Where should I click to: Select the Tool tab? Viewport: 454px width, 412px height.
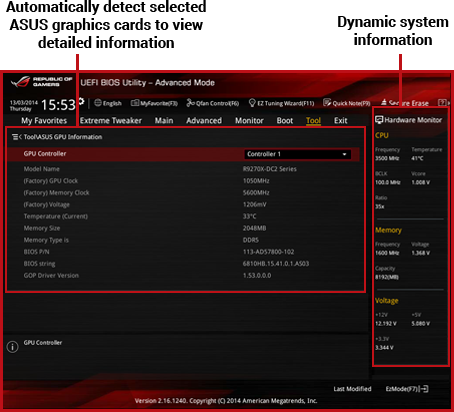(313, 120)
